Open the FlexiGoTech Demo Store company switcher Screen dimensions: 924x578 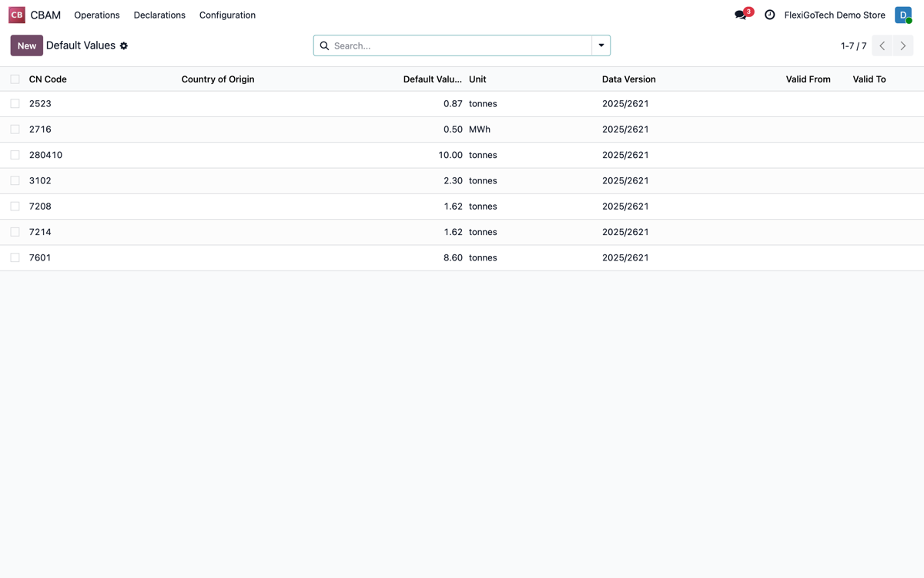coord(835,15)
